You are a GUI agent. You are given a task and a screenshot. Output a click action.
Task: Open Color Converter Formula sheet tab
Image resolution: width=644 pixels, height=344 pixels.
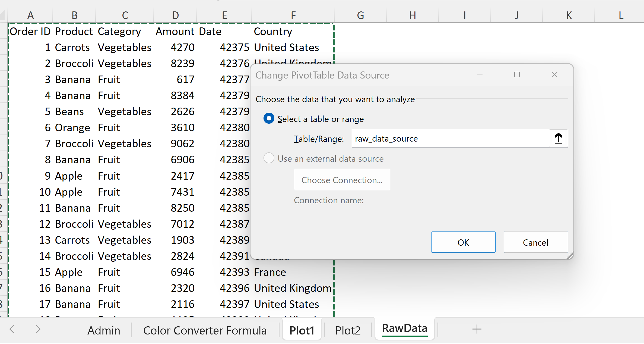(205, 330)
